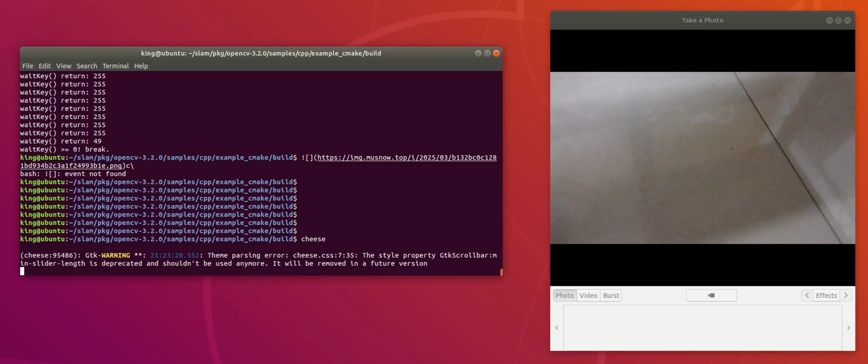The image size is (868, 364).
Task: Open the terminal View menu
Action: [x=64, y=66]
